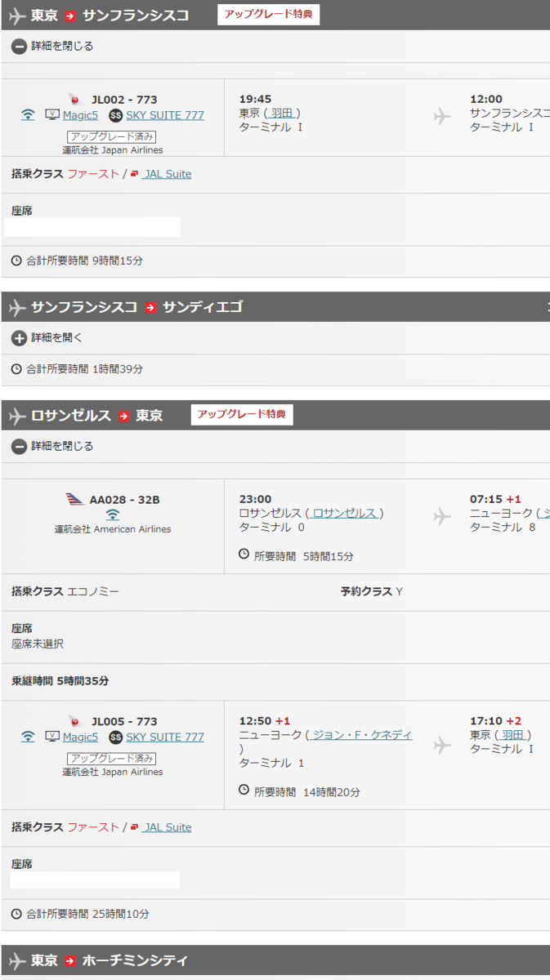Click clock icon beside 合計所要時間 9時間15分

[x=16, y=261]
